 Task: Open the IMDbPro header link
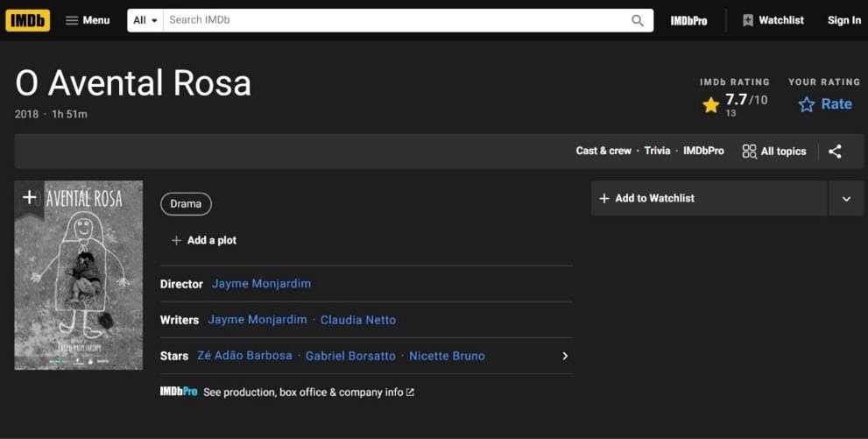pyautogui.click(x=688, y=20)
